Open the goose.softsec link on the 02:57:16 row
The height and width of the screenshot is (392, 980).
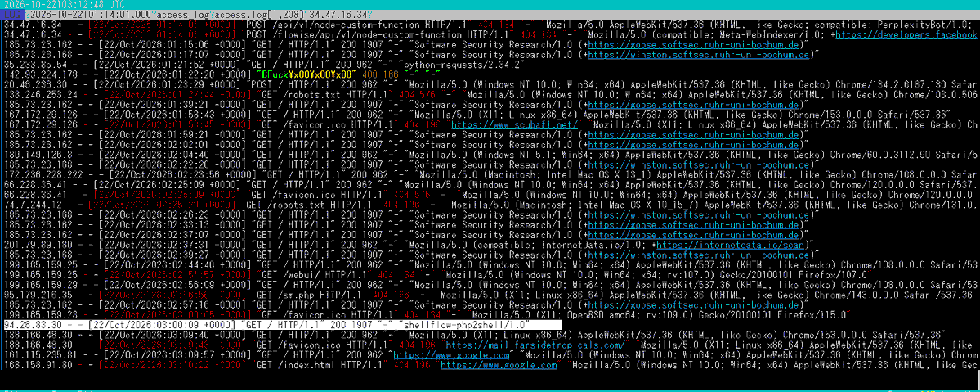click(695, 305)
